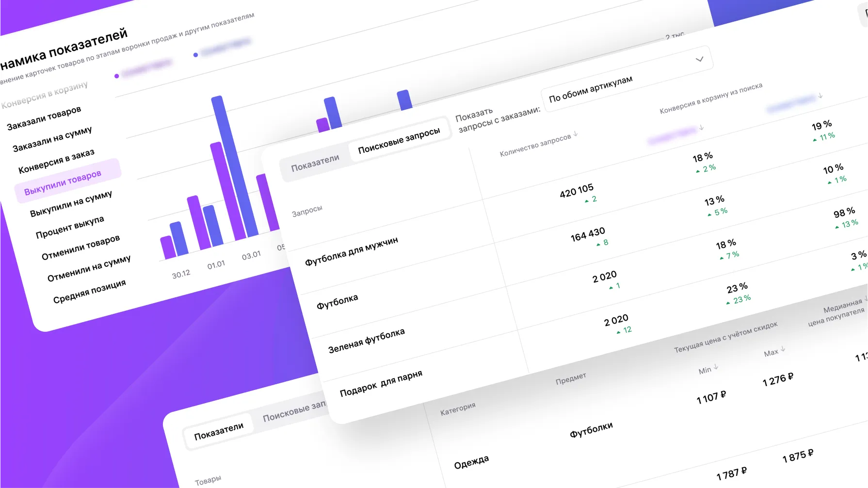Click purple legend dot in chart
Image resolution: width=868 pixels, height=488 pixels.
[116, 76]
